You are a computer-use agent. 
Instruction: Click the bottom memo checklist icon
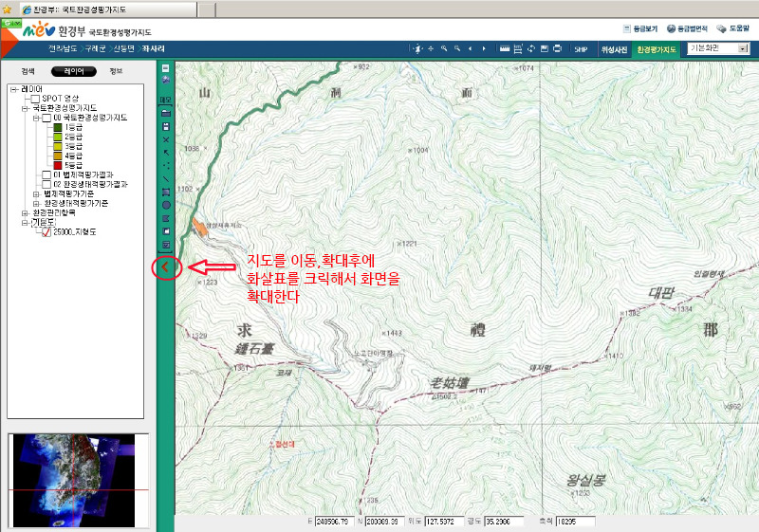165,245
